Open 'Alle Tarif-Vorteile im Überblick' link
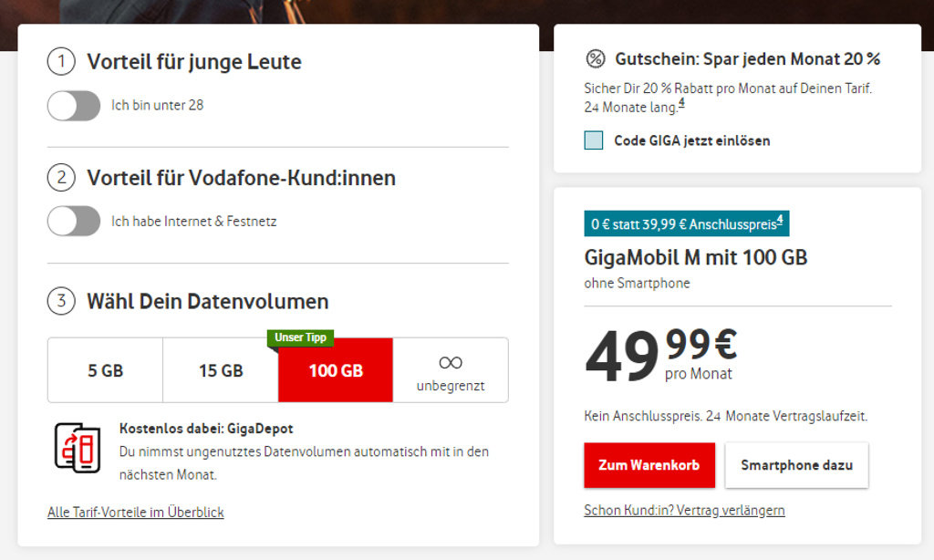The width and height of the screenshot is (934, 560). coord(136,513)
